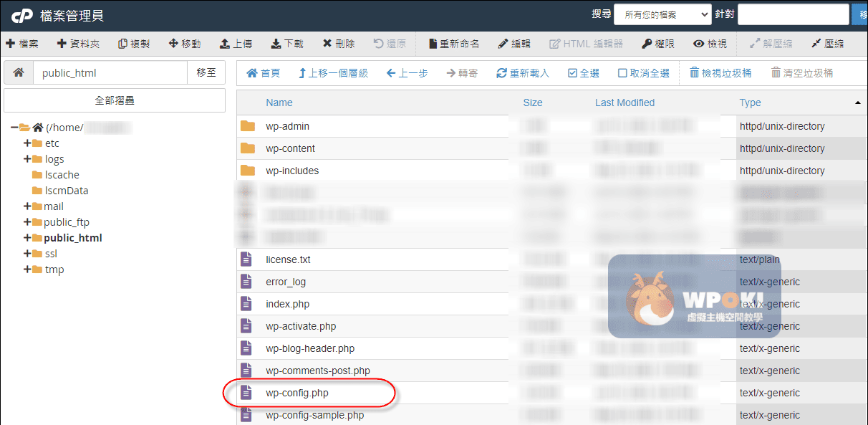
Task: Open the view trash (檢視垃圾桶) icon
Action: (x=694, y=73)
